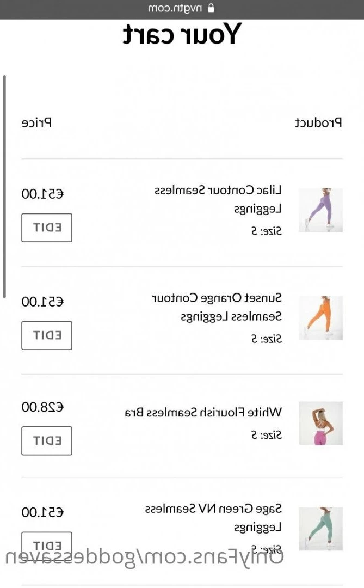Open Sunset Orange leggings product image
The width and height of the screenshot is (364, 588).
coord(320,317)
